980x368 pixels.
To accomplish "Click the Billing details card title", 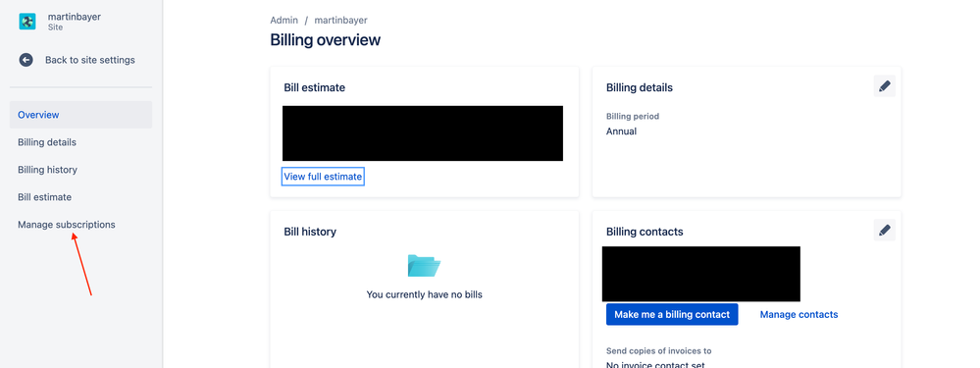I will [640, 87].
